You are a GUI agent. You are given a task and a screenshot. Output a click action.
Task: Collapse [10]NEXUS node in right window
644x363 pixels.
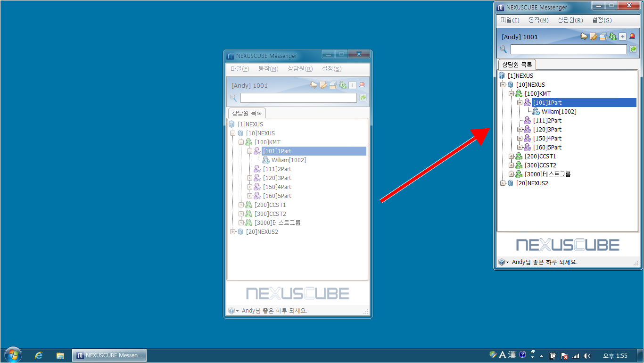(x=503, y=85)
